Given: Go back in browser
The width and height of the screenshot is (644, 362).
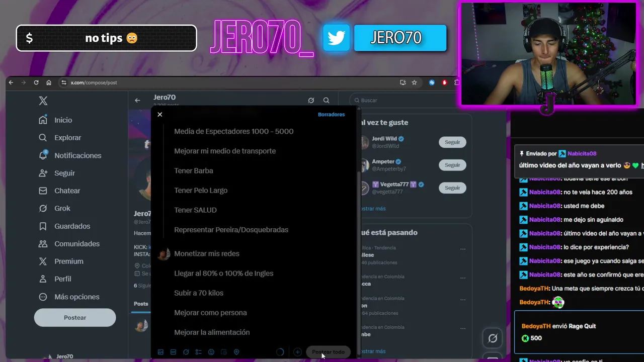Looking at the screenshot, I should click(x=12, y=82).
